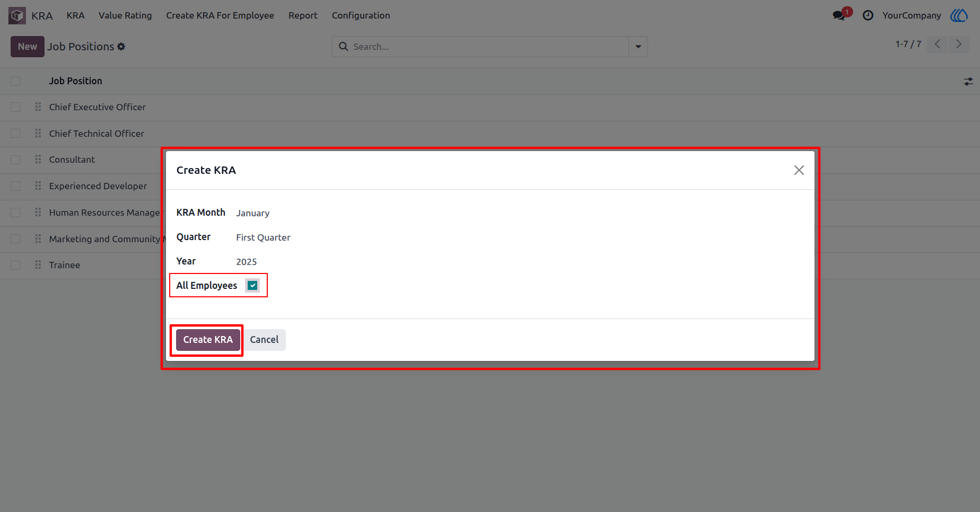Grab drag handle of Chief Executive Officer

(38, 107)
